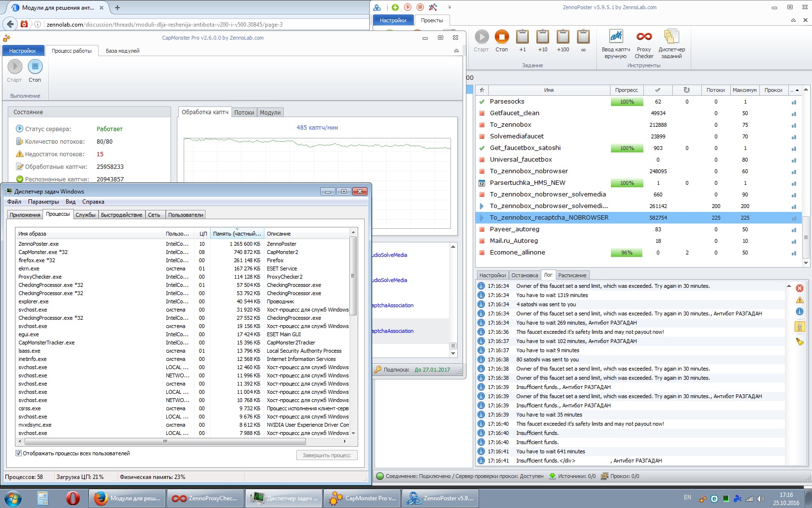
Task: Open ZennoPoster quick access toolbar dropdown
Action: tap(449, 7)
